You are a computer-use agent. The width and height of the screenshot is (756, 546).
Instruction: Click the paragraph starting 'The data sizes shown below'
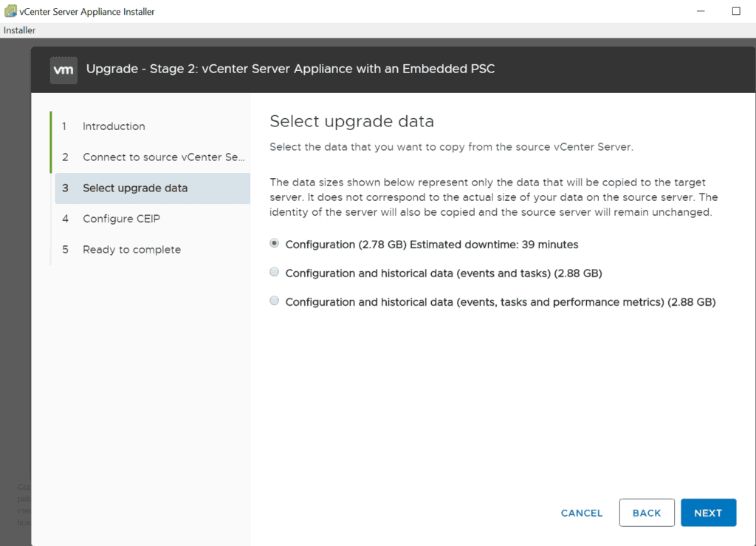click(494, 197)
